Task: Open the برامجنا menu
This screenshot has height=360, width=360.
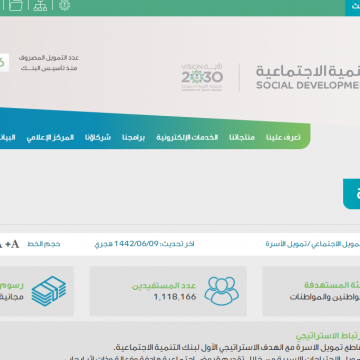Action: click(x=133, y=137)
